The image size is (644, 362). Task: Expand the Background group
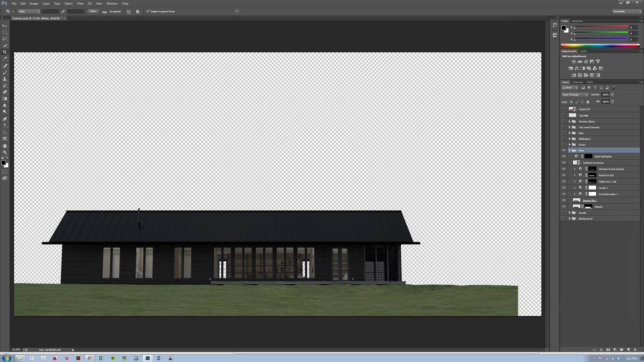click(x=570, y=218)
